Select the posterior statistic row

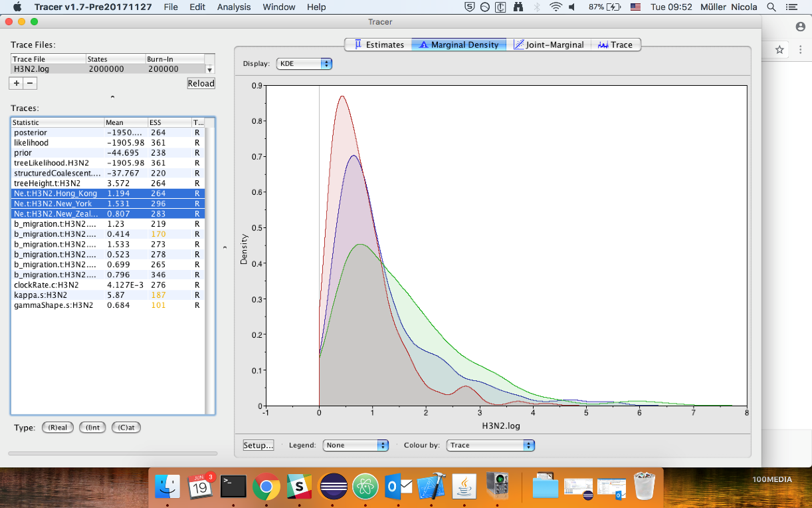click(108, 132)
